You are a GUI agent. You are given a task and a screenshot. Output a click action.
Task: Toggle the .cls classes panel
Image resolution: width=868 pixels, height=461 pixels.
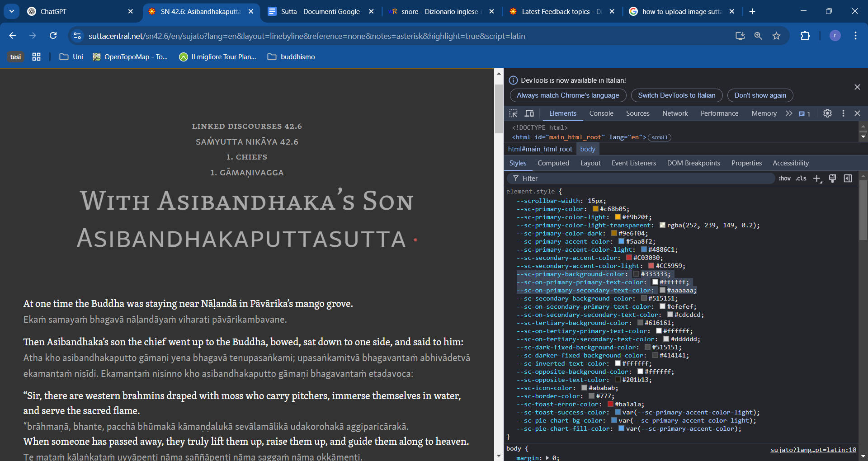[x=801, y=179]
